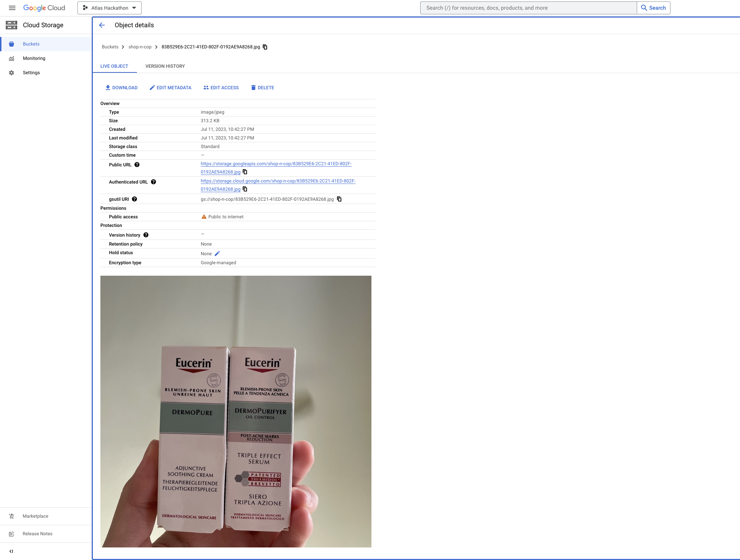The height and width of the screenshot is (560, 740).
Task: Edit the Hold status with pencil icon
Action: tap(217, 254)
